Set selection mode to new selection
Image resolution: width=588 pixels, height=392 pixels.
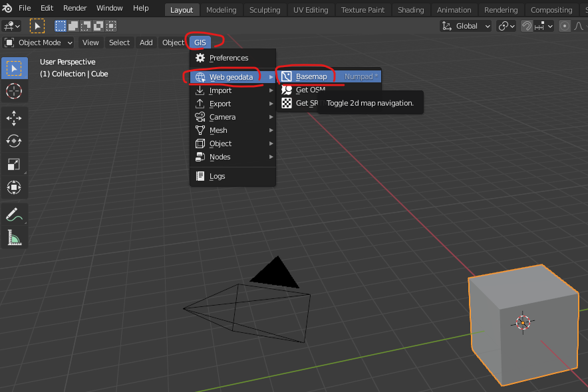60,26
